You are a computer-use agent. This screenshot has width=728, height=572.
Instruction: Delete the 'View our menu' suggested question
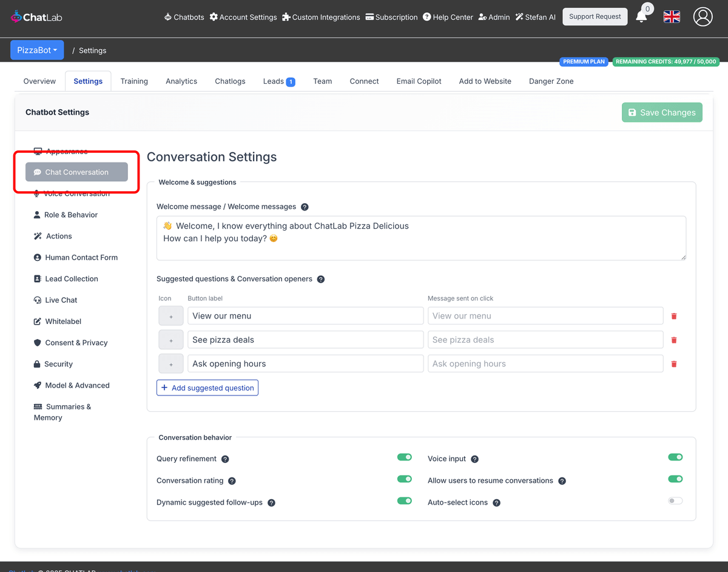[x=674, y=316]
